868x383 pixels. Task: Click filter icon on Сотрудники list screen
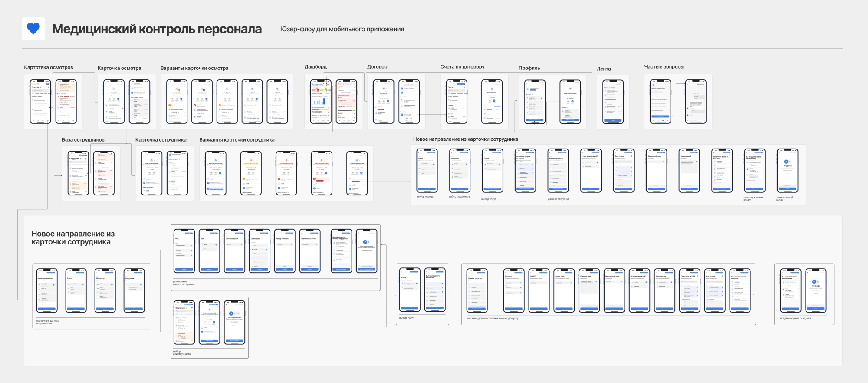pyautogui.click(x=85, y=159)
